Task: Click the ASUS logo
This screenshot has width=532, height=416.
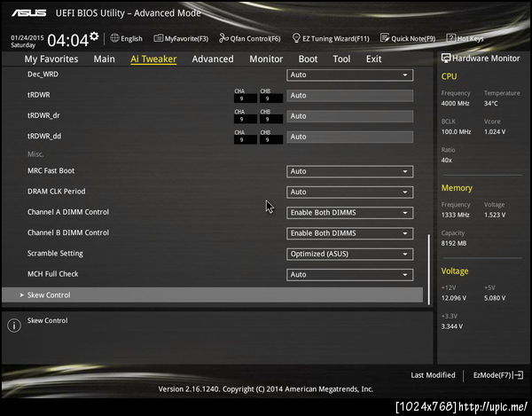Action: (29, 13)
